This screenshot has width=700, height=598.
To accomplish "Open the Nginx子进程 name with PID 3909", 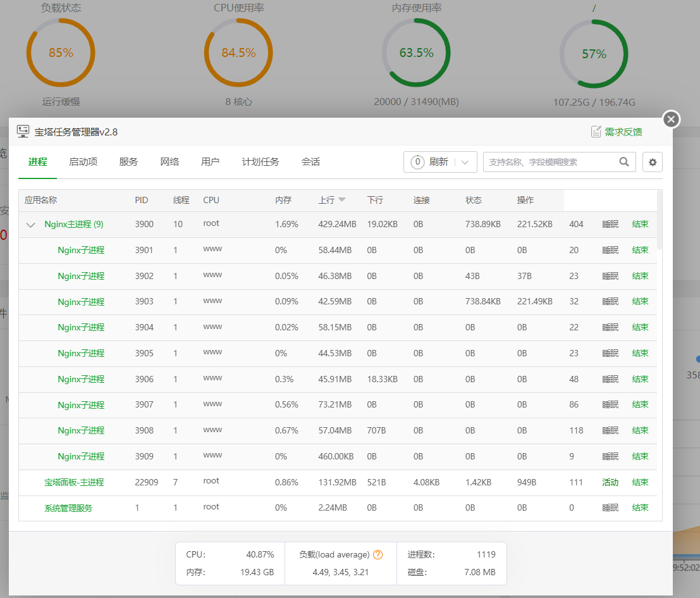I will [x=81, y=456].
